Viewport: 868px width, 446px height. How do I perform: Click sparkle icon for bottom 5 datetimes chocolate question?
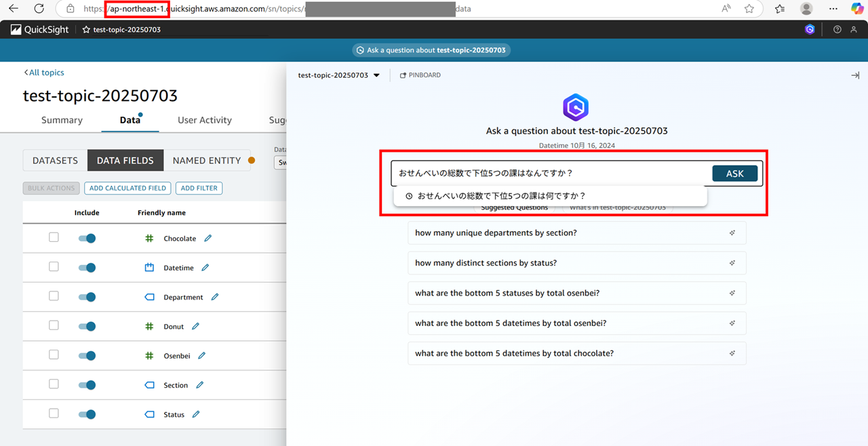(732, 353)
